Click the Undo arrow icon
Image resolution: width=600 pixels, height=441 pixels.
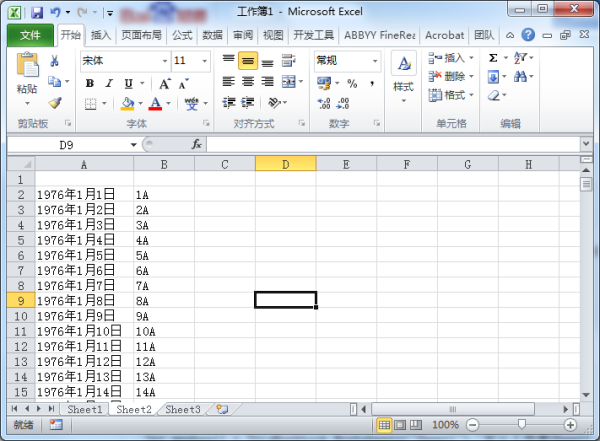coord(55,12)
